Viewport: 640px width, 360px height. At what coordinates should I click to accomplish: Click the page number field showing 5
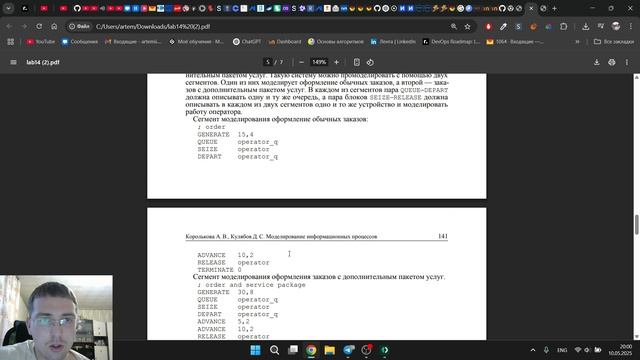coord(268,62)
